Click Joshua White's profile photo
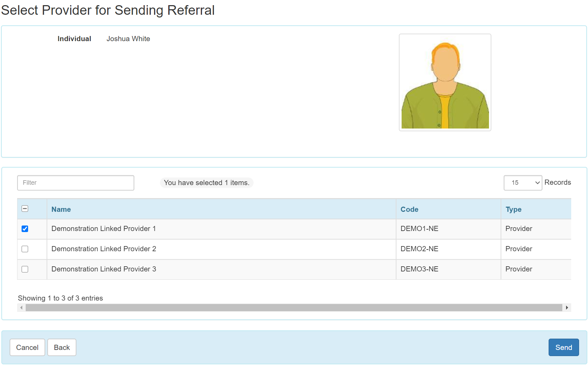Screen dimensions: 588x365 click(445, 82)
